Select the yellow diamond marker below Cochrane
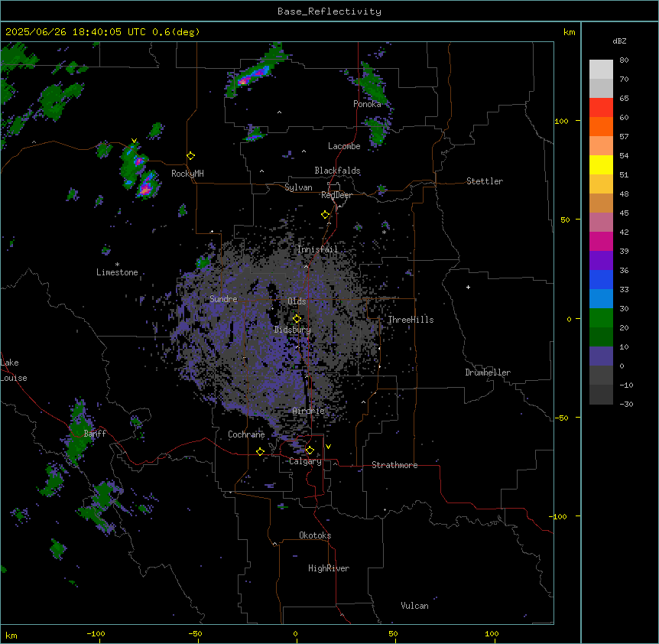 click(x=260, y=451)
